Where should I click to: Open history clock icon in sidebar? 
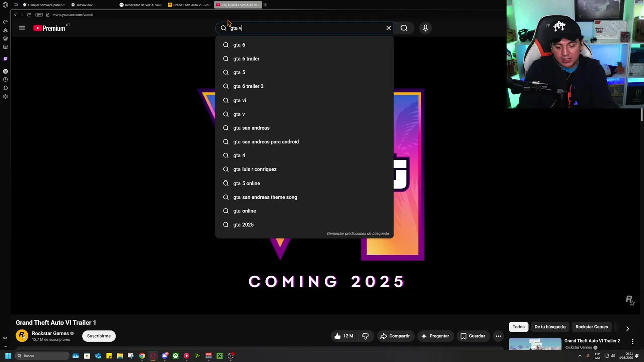coord(5,79)
